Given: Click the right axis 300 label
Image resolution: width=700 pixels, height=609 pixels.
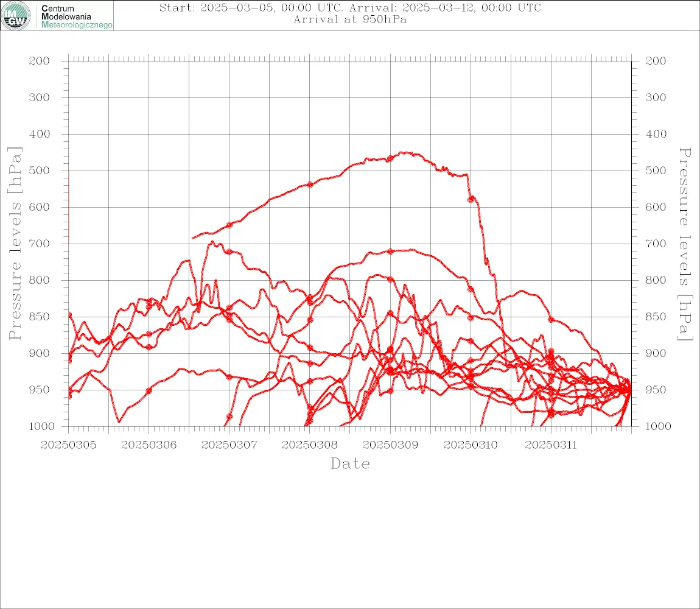Looking at the screenshot, I should [656, 97].
